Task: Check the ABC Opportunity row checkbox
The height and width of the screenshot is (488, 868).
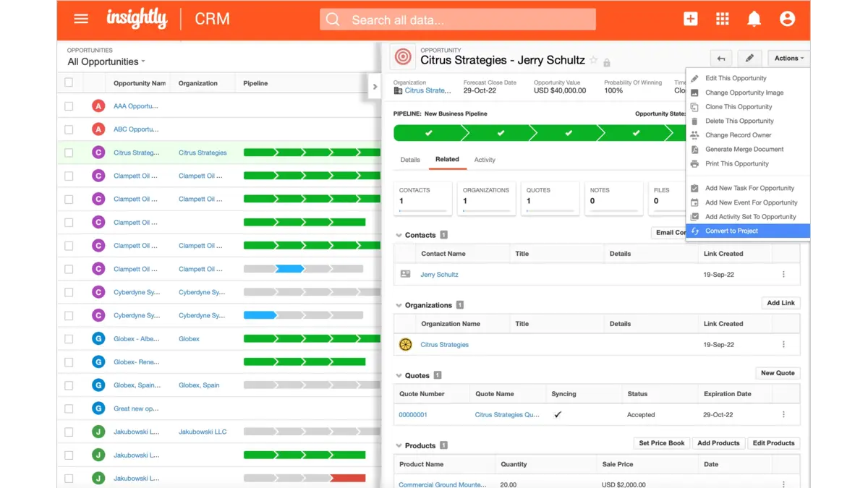Action: tap(69, 129)
